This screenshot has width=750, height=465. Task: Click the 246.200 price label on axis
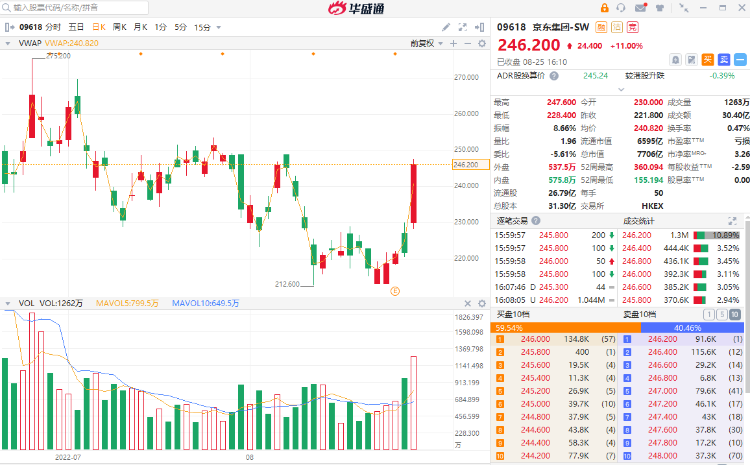(471, 165)
